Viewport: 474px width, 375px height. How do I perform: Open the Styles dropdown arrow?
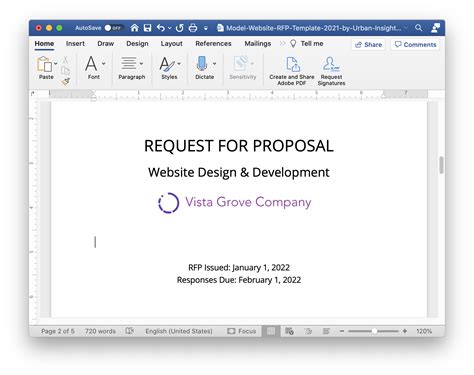point(179,63)
